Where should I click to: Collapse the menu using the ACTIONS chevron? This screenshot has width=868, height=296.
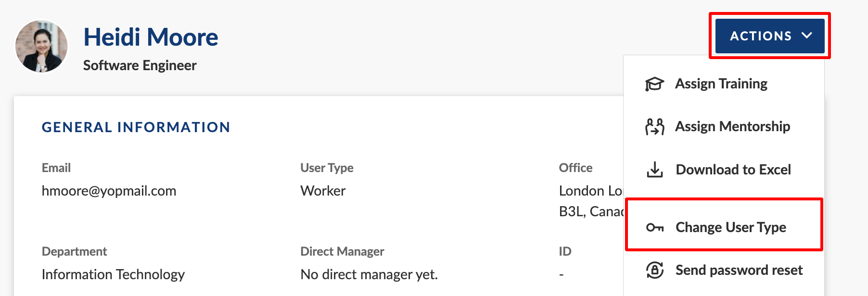807,36
